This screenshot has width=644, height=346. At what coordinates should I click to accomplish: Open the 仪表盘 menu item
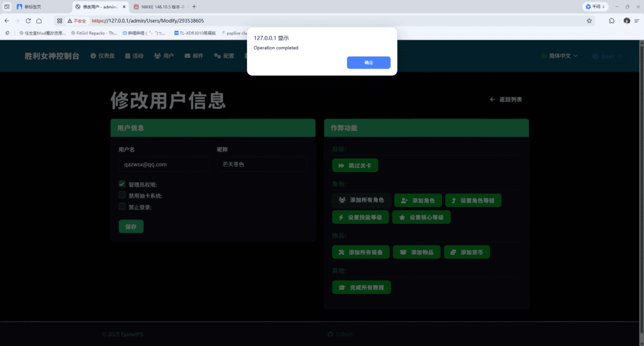coord(103,56)
